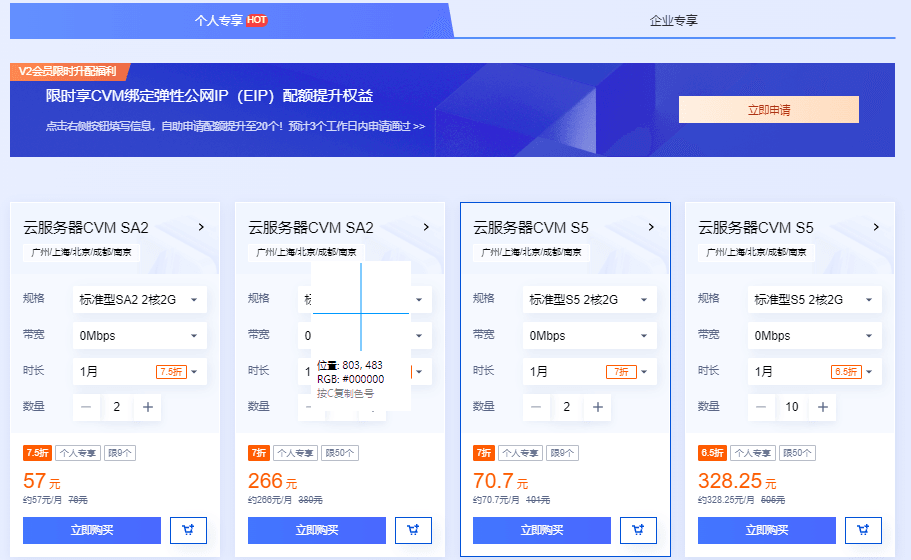Click the 限时享CVM绑定弹性公网IP banner title
This screenshot has width=911, height=560.
point(209,96)
